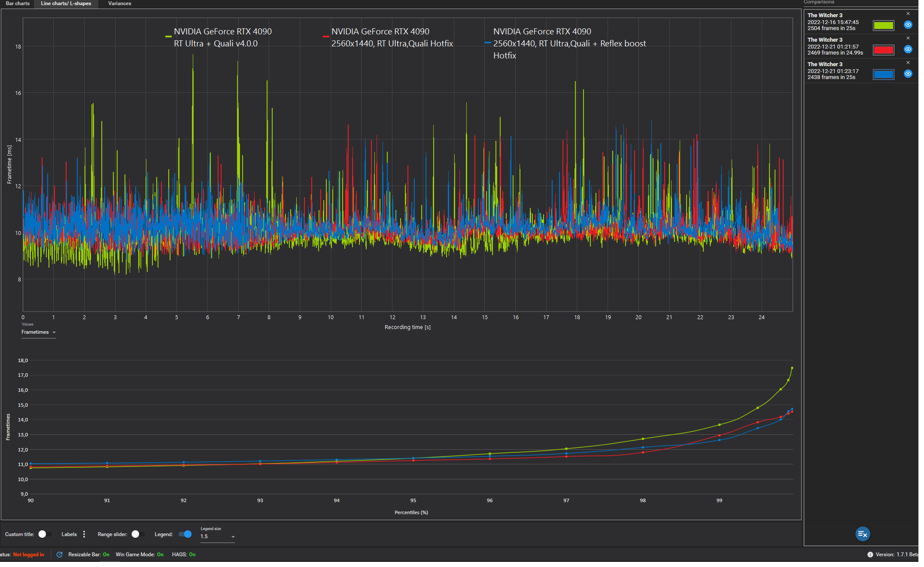Disable the Legend toggle
This screenshot has height=567, width=924.
point(185,534)
